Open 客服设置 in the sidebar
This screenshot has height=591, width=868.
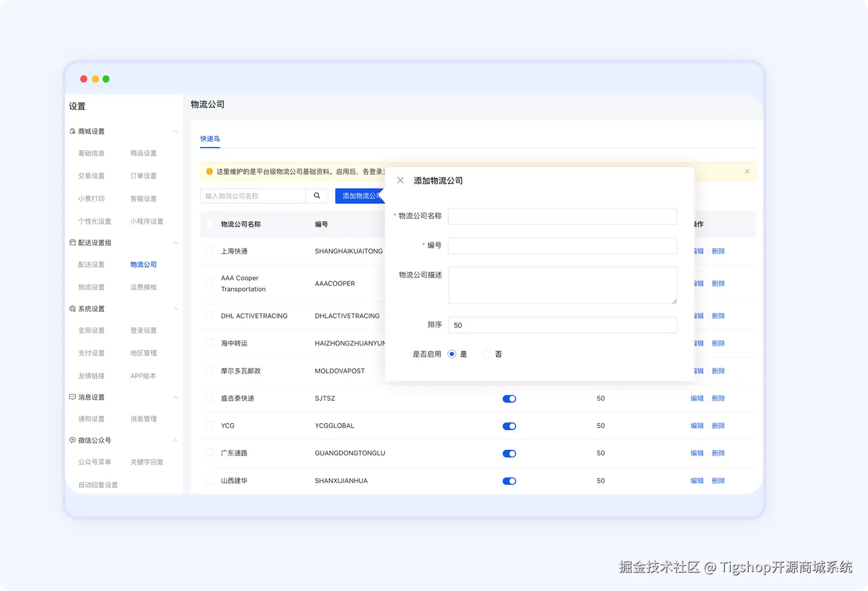point(143,199)
